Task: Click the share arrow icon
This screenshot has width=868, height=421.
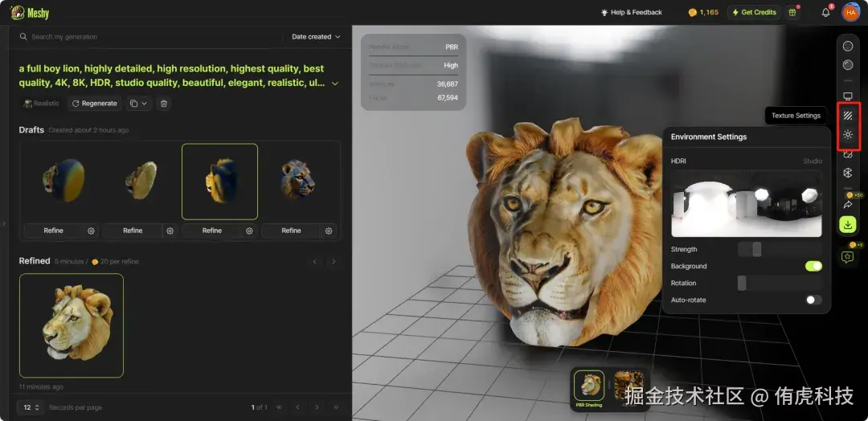Action: [x=848, y=205]
